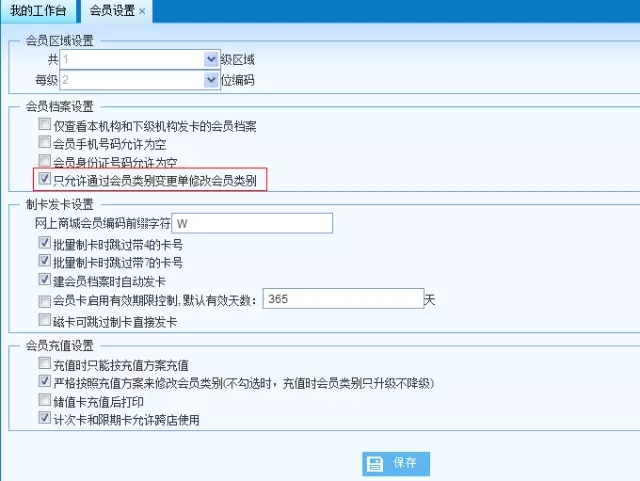Tick 储值卡充值后打印 checkbox
This screenshot has width=640, height=481.
coord(44,400)
